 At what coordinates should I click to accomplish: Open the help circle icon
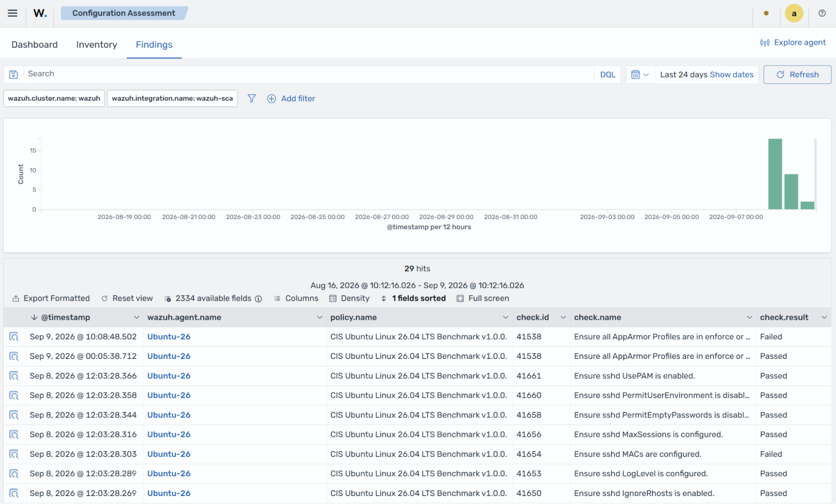pyautogui.click(x=822, y=13)
